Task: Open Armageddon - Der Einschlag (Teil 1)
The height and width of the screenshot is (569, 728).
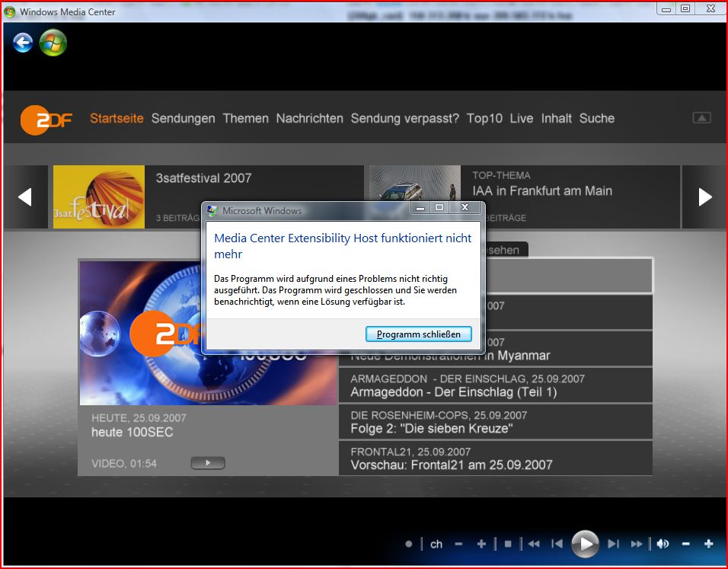Action: click(496, 385)
